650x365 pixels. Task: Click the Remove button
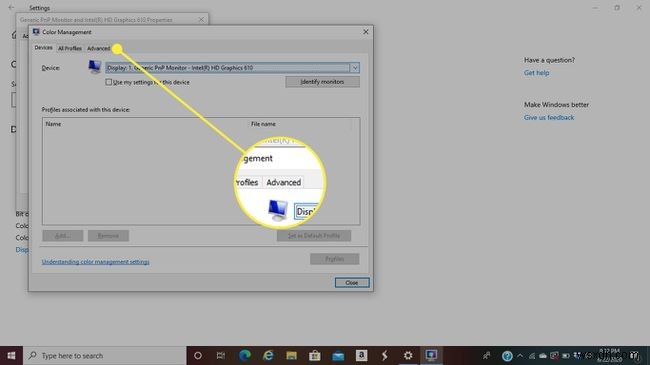click(108, 236)
